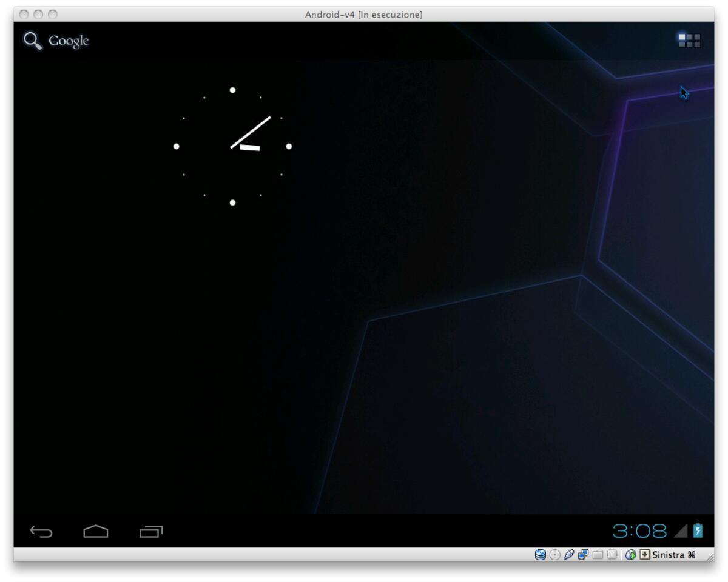Click the VirtualBox network adapter icon
The image size is (728, 582).
click(582, 554)
